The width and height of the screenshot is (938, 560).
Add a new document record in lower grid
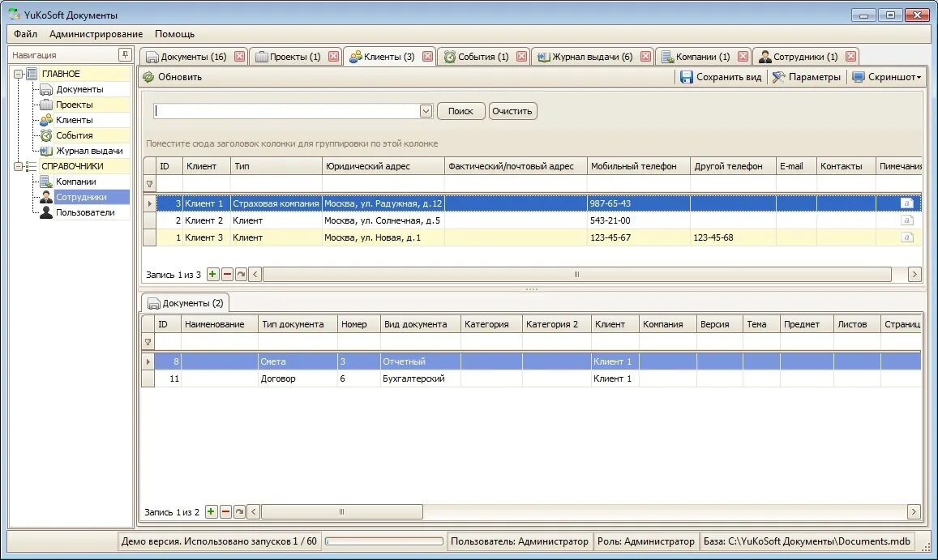(x=211, y=512)
